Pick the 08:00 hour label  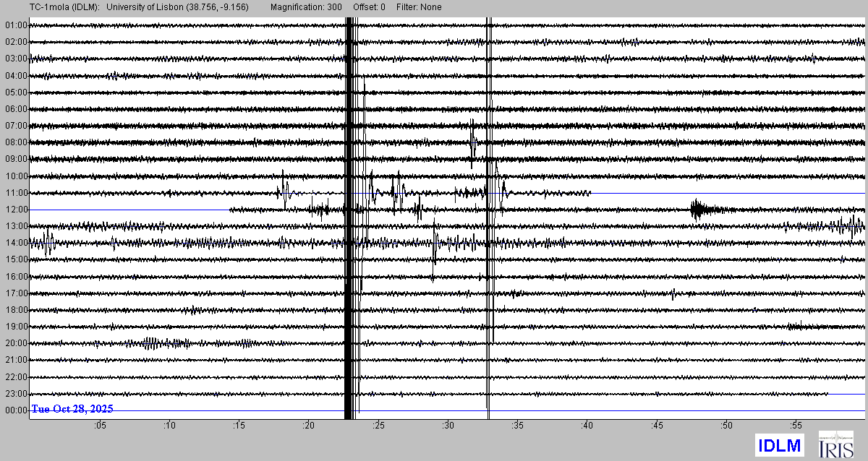pos(16,142)
